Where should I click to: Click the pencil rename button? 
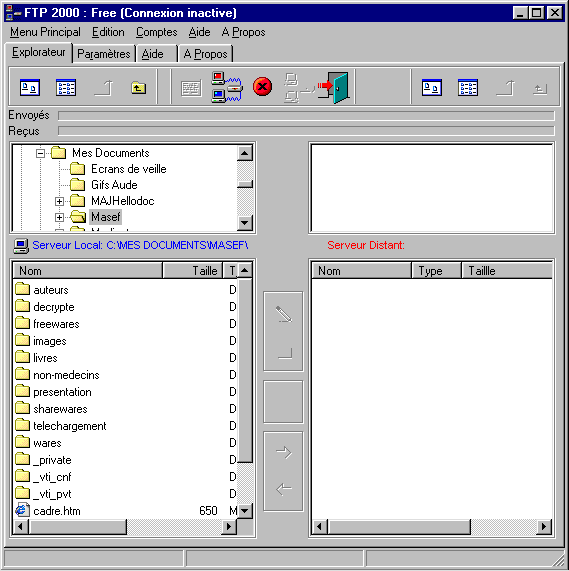click(284, 314)
